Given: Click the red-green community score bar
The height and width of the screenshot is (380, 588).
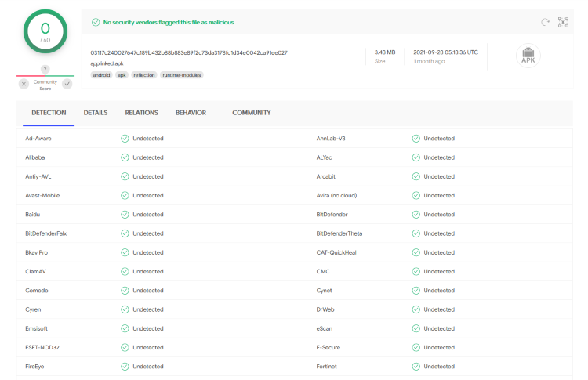Looking at the screenshot, I should (45, 76).
